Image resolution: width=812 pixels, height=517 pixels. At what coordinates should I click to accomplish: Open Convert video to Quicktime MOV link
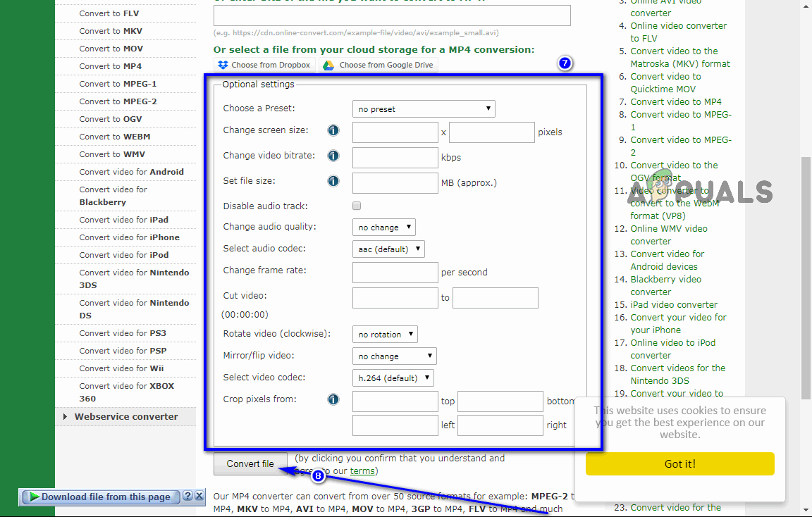click(x=666, y=83)
